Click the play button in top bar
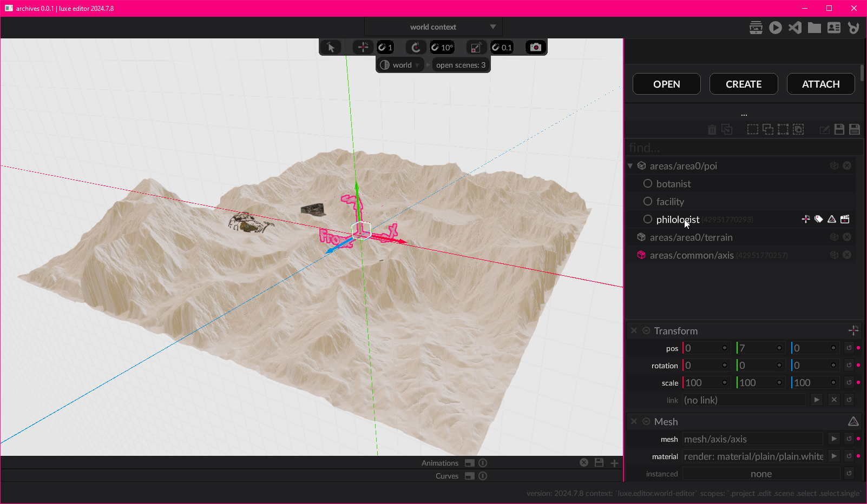The image size is (867, 504). click(775, 28)
